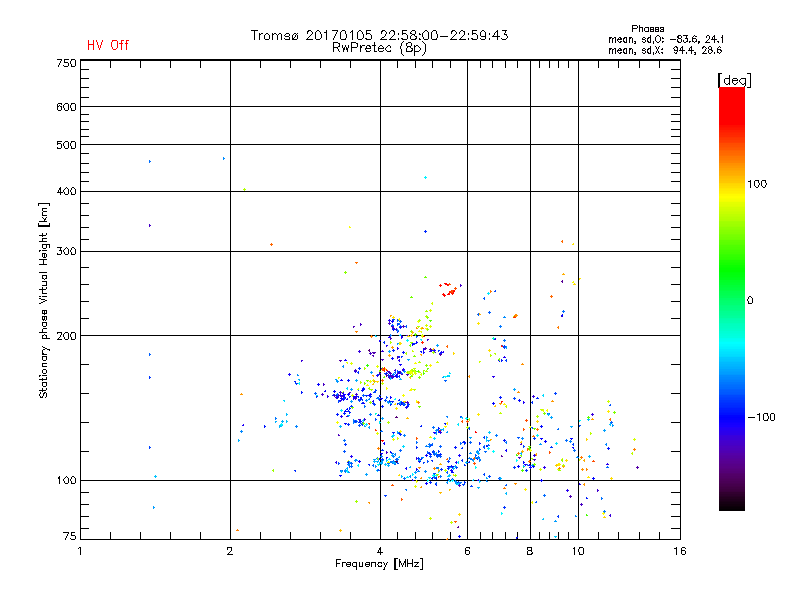Click the y-axis tick label '400'

click(x=66, y=191)
